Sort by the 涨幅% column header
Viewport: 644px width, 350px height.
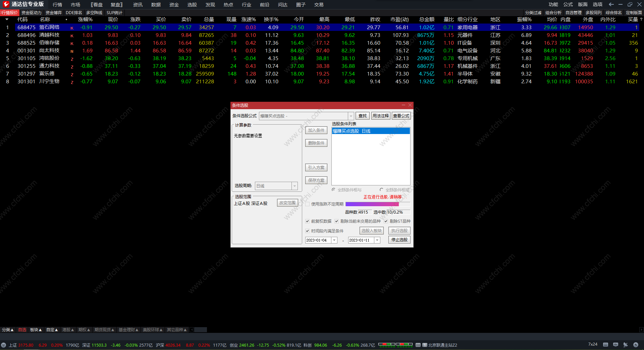click(85, 19)
